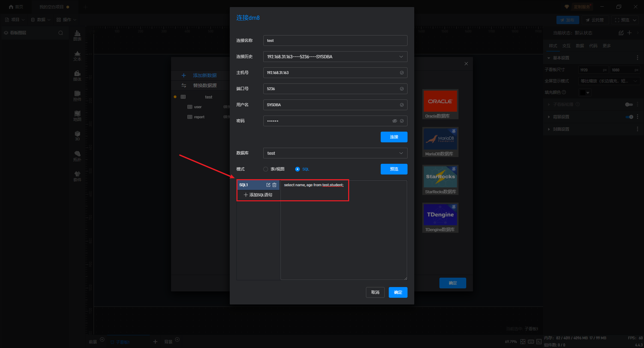Switch to the 交互 tab
Viewport: 644px width, 348px height.
(566, 46)
